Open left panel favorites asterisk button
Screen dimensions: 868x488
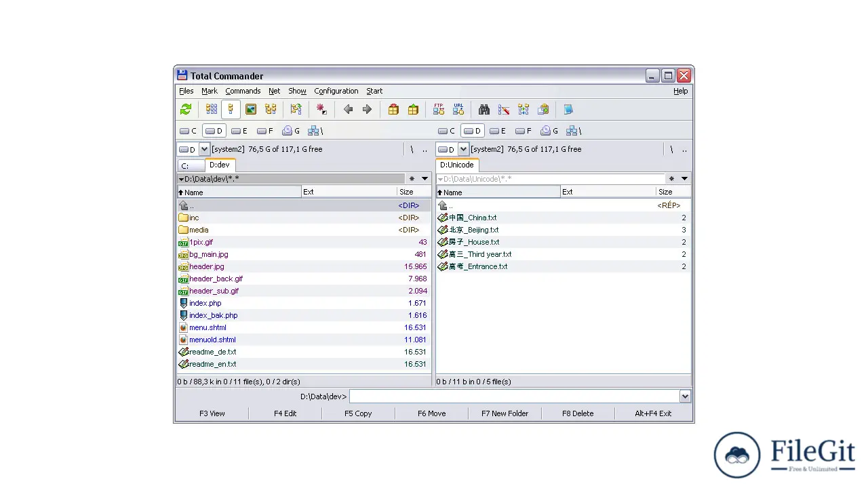pos(412,179)
